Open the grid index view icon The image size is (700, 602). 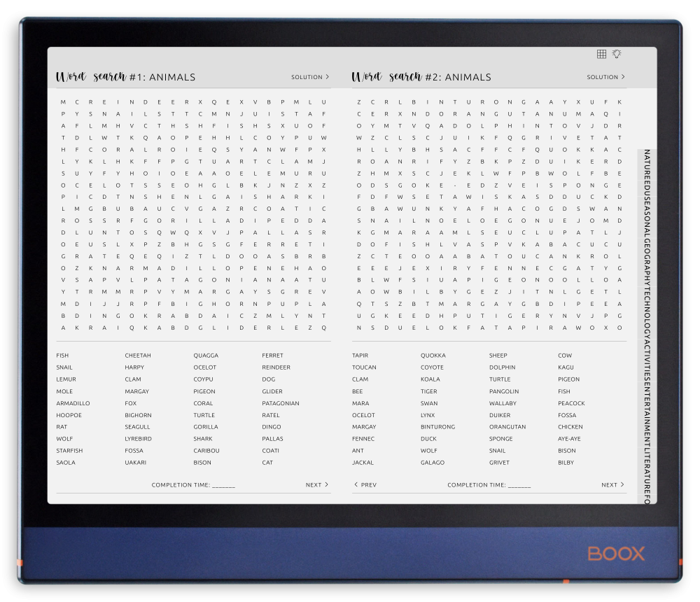(602, 53)
